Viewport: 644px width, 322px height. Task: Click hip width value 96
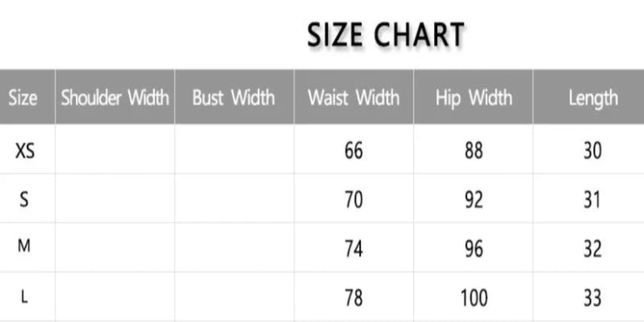pyautogui.click(x=474, y=249)
